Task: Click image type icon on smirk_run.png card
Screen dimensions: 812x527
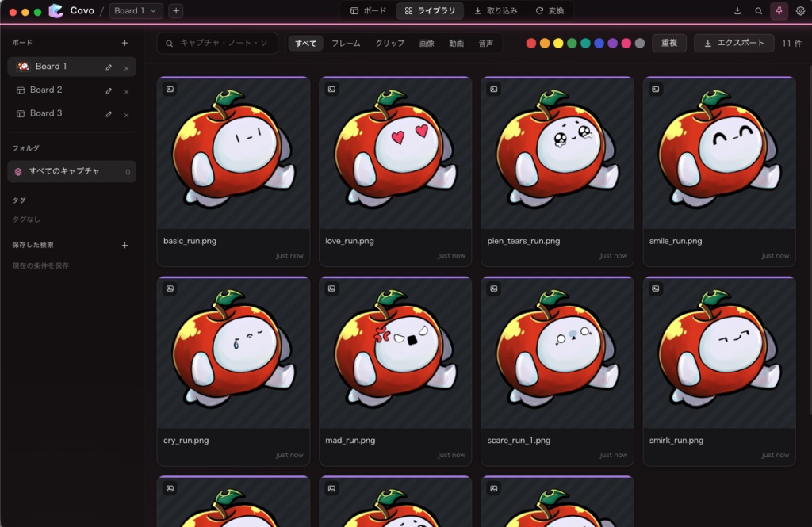Action: pyautogui.click(x=656, y=289)
